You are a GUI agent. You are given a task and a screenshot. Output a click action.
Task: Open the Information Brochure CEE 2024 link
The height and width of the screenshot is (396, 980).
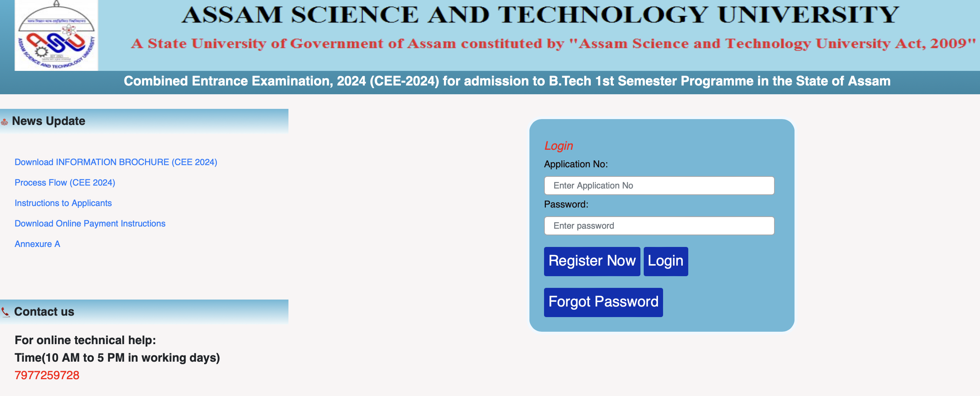(x=116, y=161)
